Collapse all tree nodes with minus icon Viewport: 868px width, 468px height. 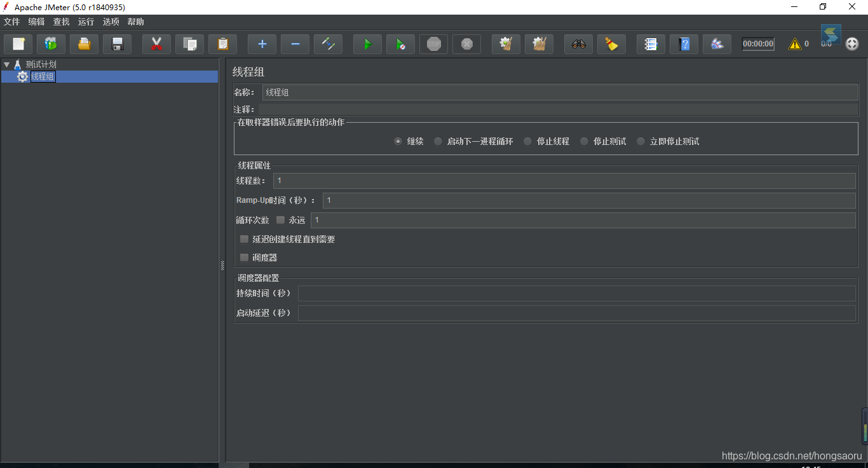[295, 44]
